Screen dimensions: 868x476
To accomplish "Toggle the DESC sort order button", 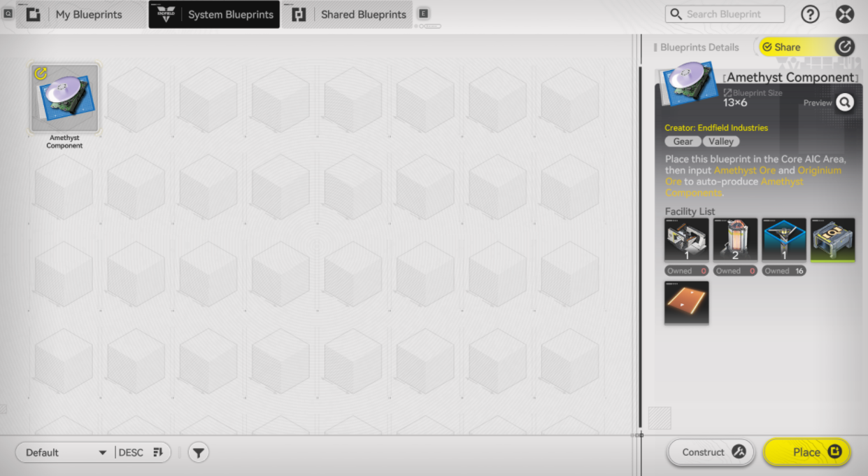I will [141, 452].
